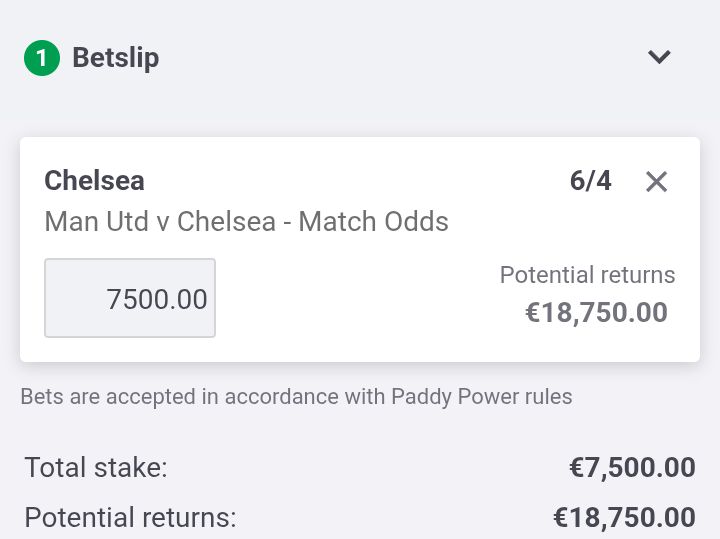
Task: Click the blank header area beside Betslip
Action: coord(399,58)
